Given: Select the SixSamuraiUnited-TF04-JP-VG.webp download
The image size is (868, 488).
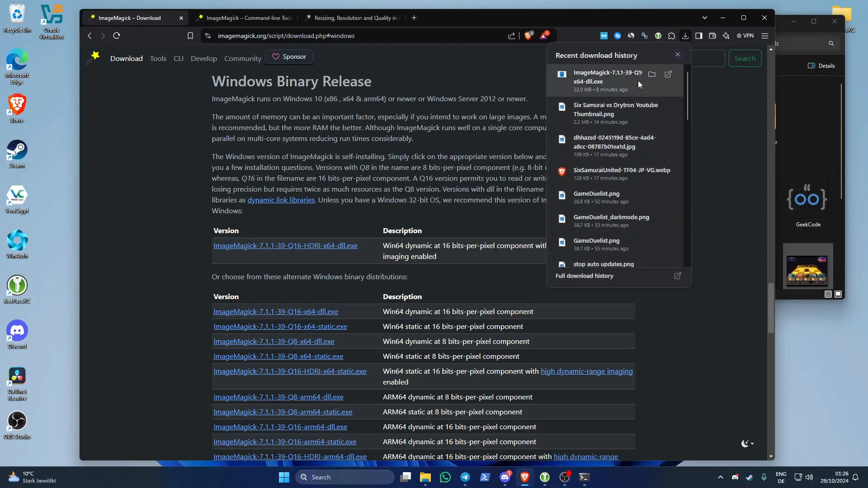Looking at the screenshot, I should 615,174.
